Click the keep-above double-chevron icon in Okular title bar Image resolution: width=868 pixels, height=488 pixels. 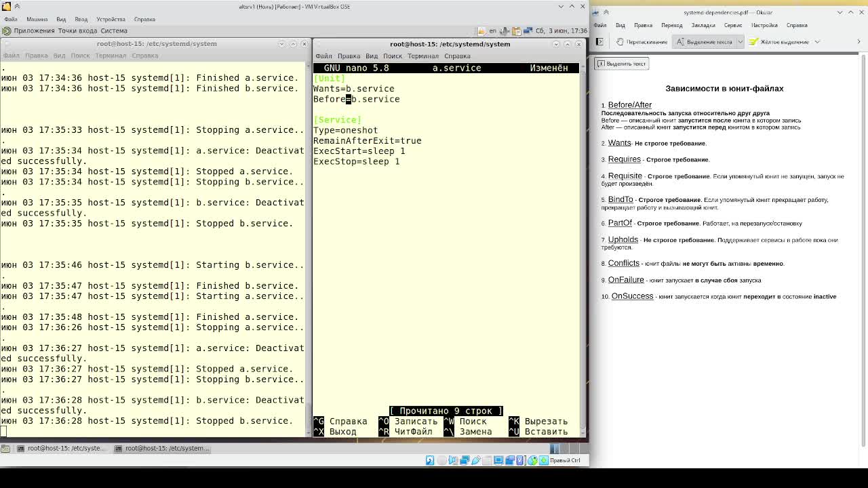(606, 12)
